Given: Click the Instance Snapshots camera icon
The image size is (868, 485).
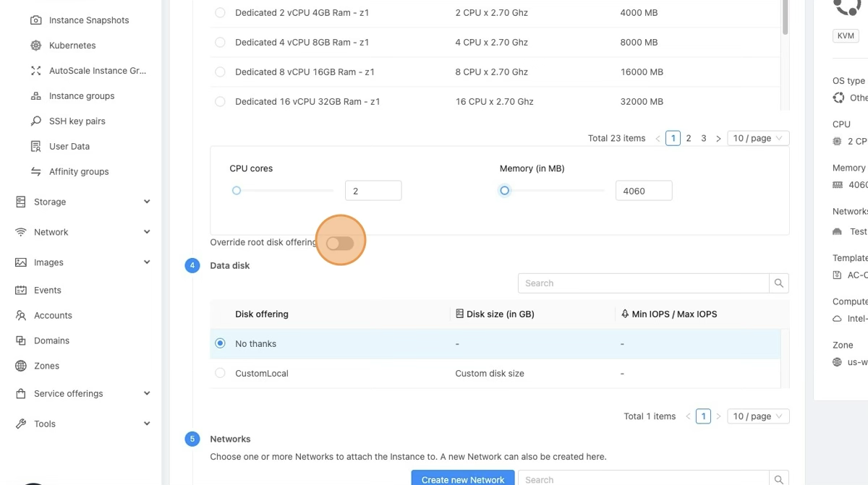Looking at the screenshot, I should coord(35,20).
